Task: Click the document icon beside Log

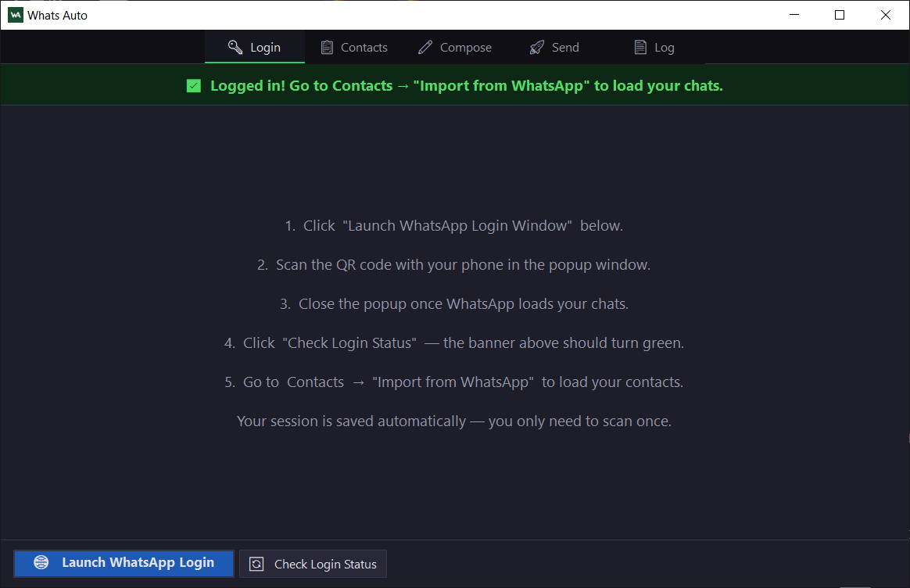Action: point(640,48)
